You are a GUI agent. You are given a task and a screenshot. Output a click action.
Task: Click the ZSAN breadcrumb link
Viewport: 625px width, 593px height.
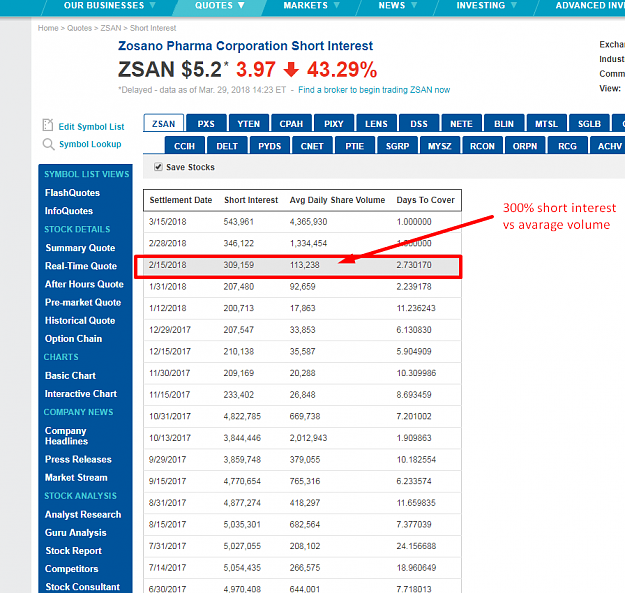tap(111, 28)
